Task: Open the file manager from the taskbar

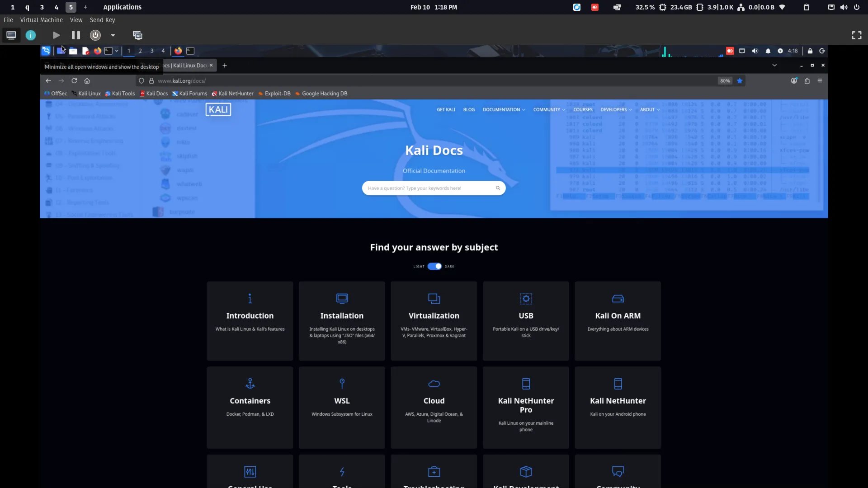Action: pos(73,51)
